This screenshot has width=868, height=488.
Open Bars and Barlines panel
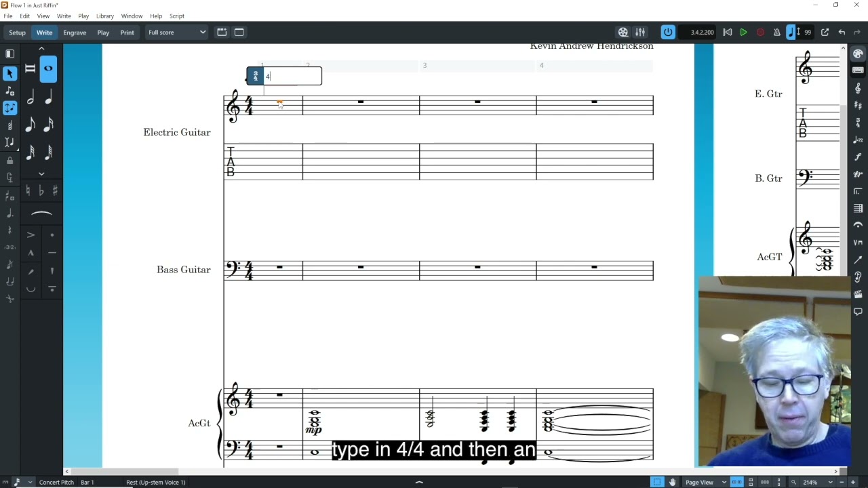coord(858,209)
